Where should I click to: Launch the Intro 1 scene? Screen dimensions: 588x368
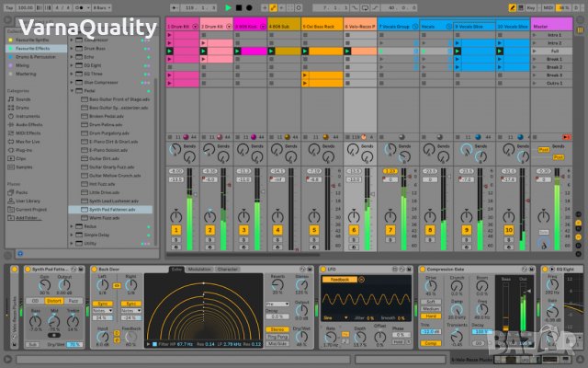coord(554,35)
